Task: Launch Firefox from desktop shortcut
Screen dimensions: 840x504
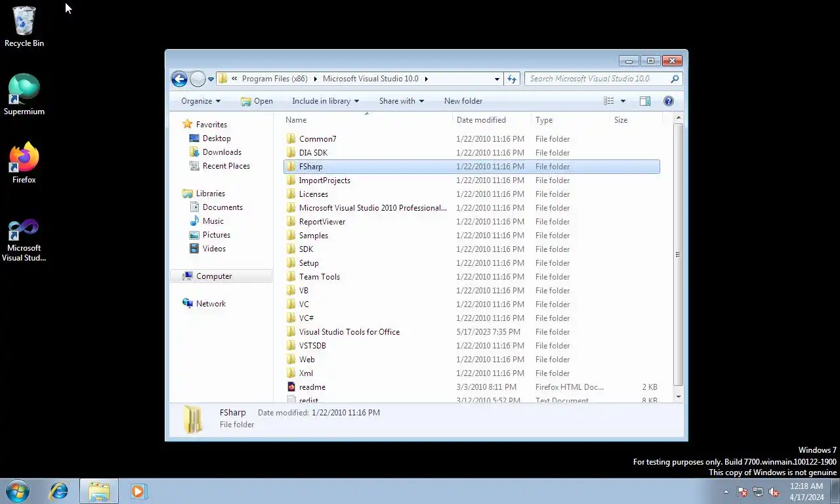Action: click(x=24, y=163)
